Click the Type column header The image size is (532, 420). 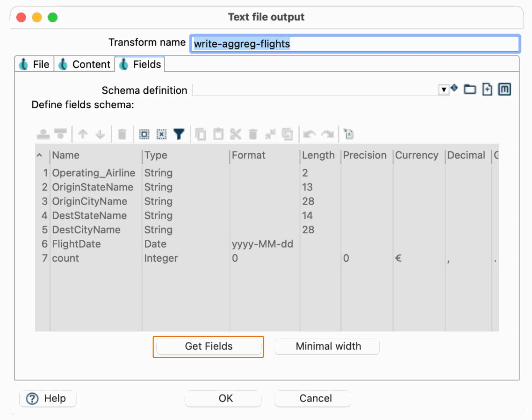186,155
